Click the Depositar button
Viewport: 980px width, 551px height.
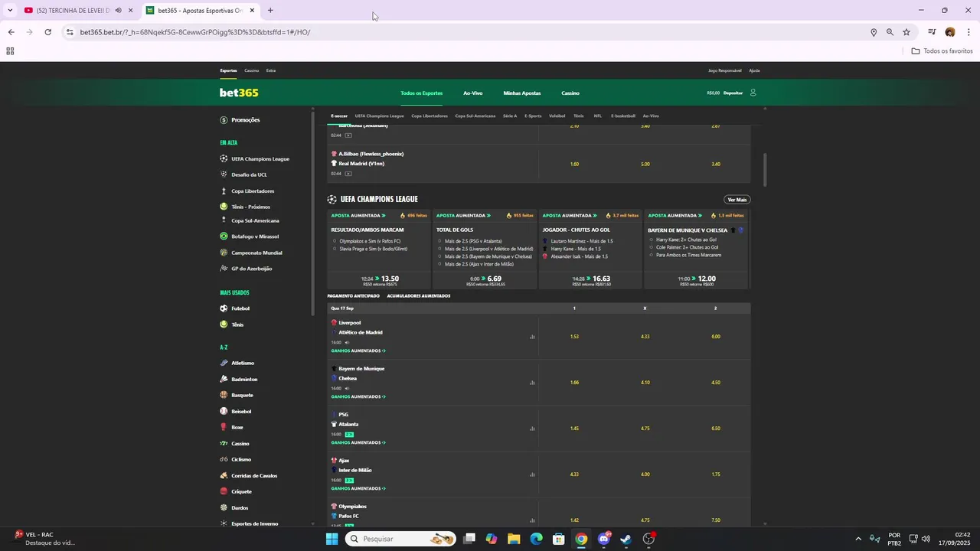pyautogui.click(x=733, y=93)
